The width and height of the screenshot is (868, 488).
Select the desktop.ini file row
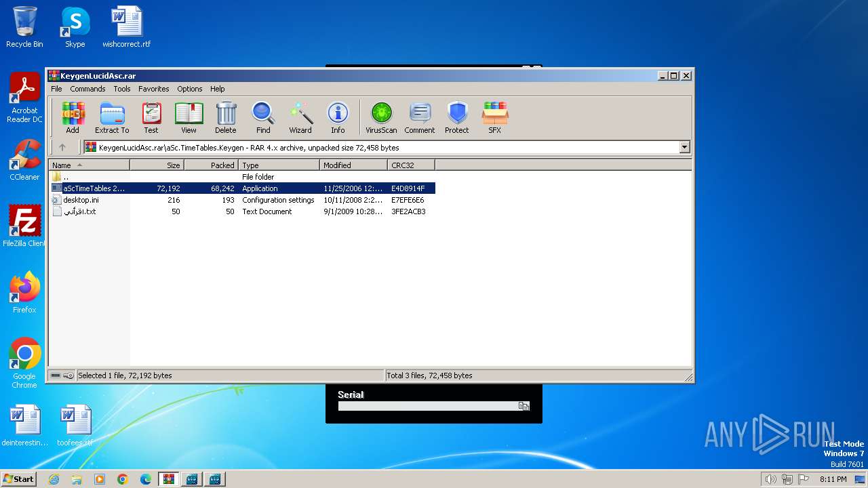pos(242,200)
